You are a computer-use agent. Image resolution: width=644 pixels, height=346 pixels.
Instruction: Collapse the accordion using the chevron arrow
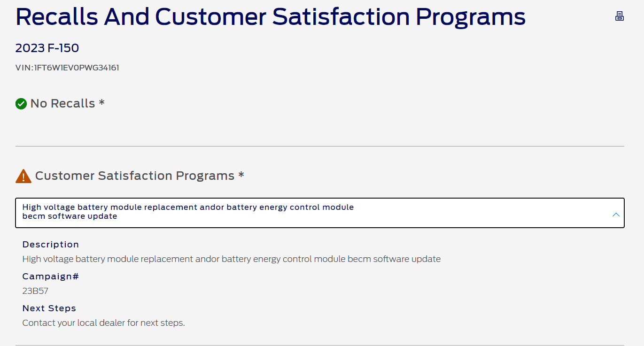(x=616, y=215)
